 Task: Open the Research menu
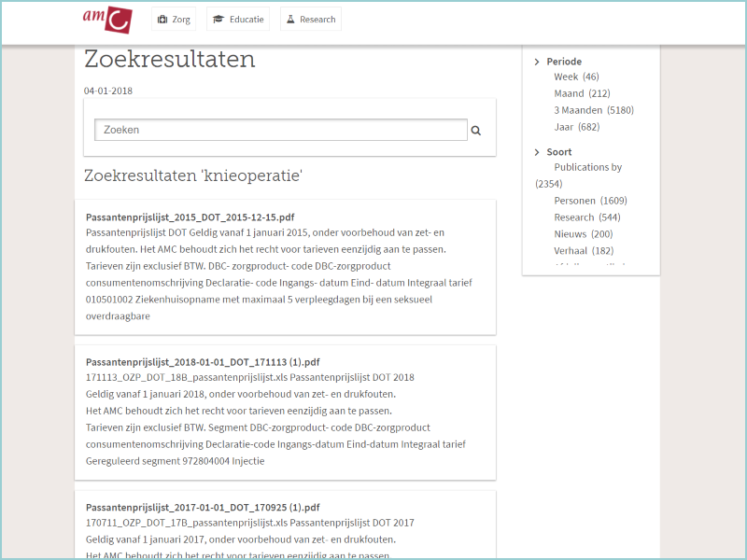[310, 20]
